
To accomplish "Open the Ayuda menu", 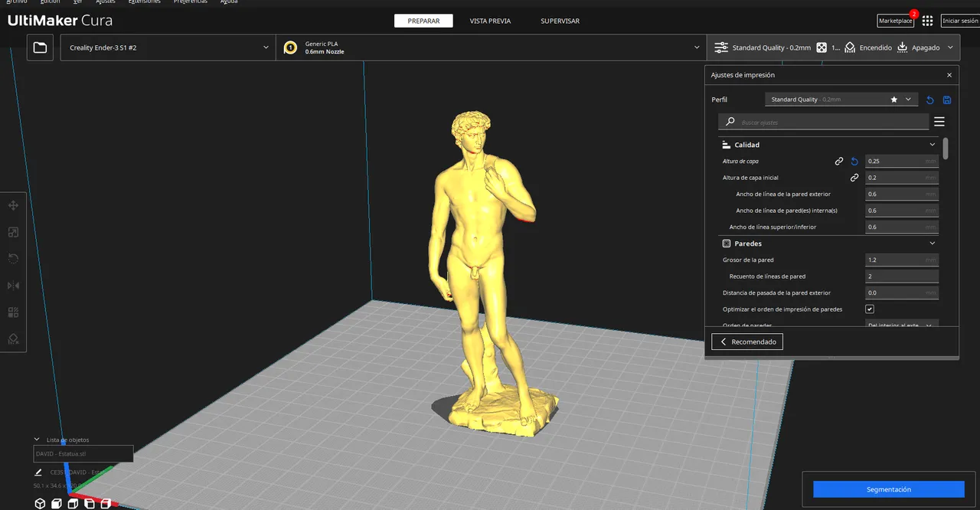I will pos(229,2).
